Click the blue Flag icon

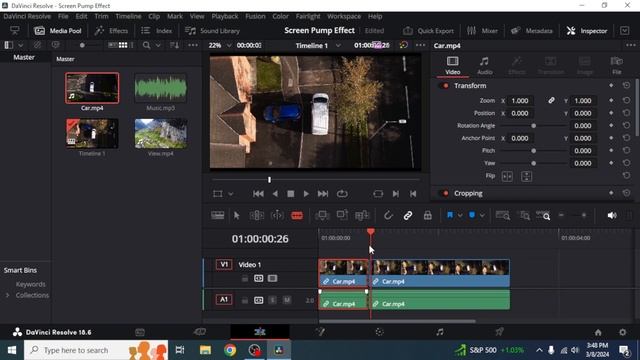point(450,215)
